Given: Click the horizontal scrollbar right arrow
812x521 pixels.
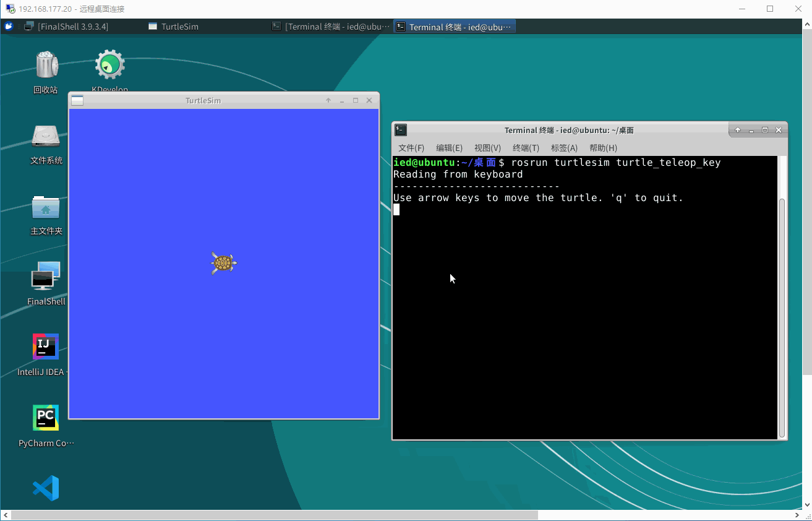Looking at the screenshot, I should [797, 515].
